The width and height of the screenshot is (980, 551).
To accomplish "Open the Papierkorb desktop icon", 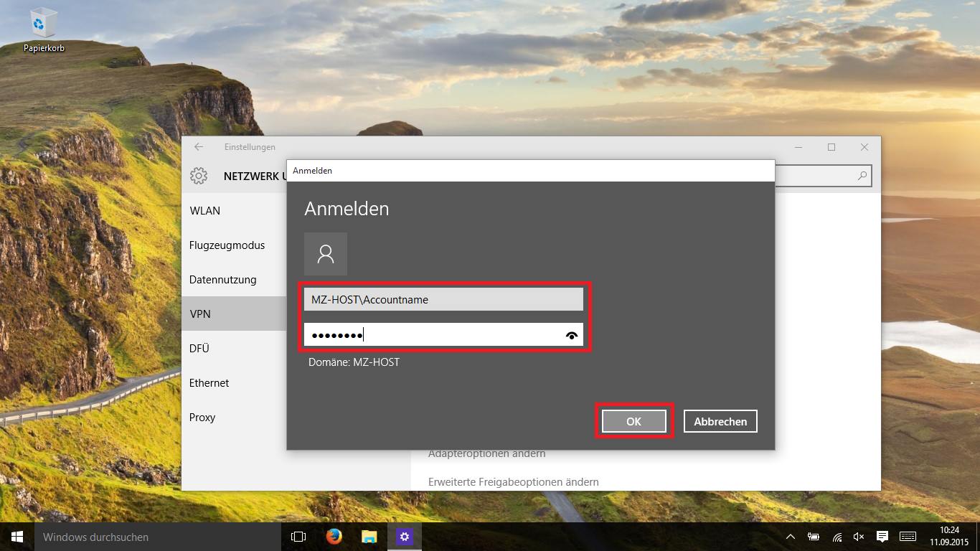I will [44, 32].
